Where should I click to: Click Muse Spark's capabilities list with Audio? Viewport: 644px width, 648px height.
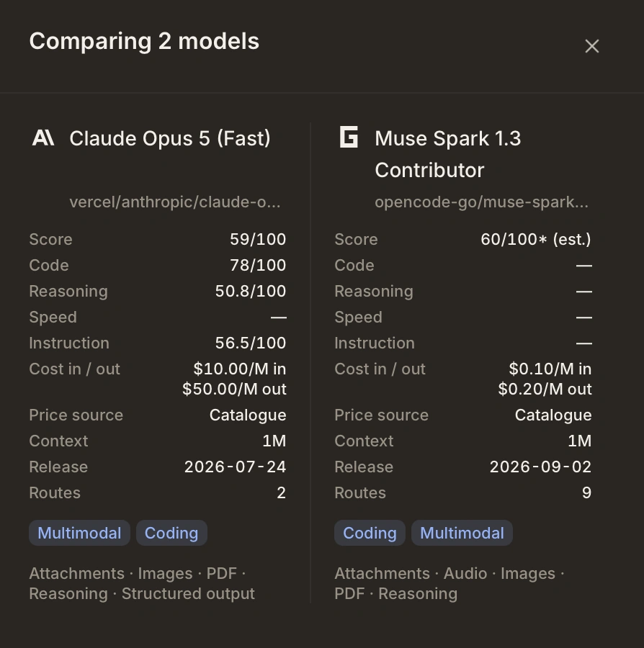[450, 583]
